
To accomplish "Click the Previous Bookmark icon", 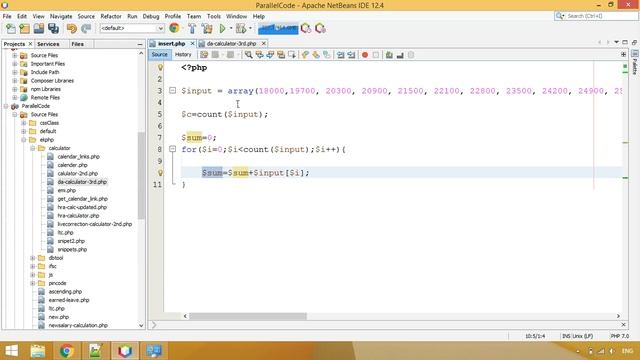I will click(305, 55).
